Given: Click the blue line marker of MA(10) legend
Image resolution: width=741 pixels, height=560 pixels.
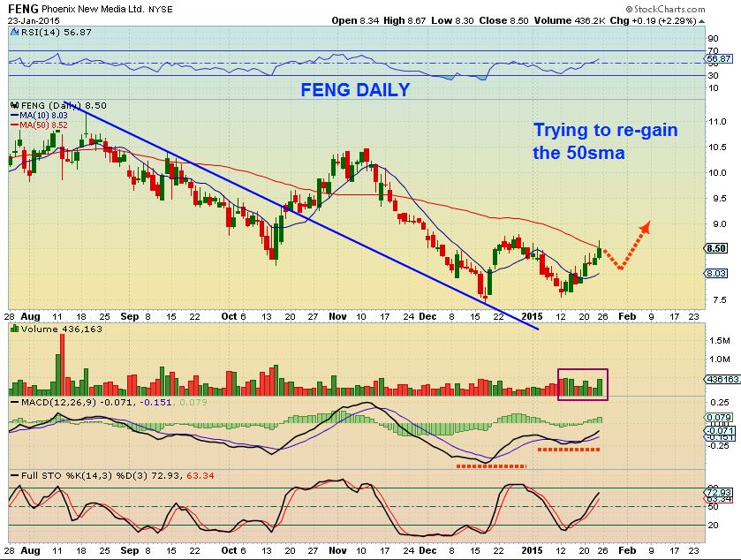Looking at the screenshot, I should (x=15, y=116).
